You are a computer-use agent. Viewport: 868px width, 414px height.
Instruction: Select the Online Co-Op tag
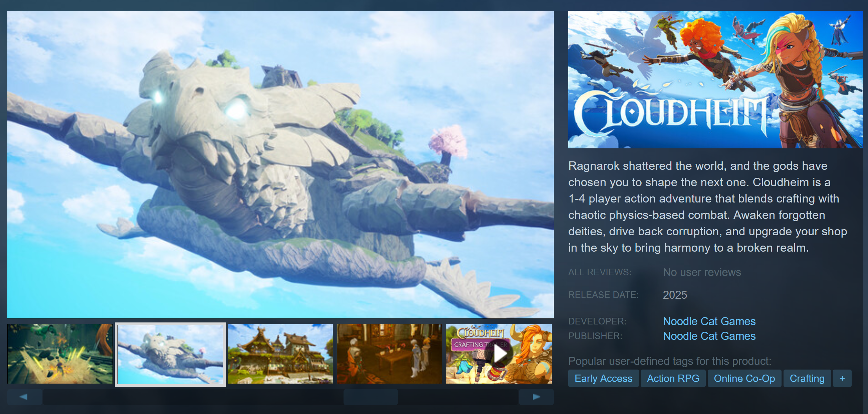pos(744,378)
